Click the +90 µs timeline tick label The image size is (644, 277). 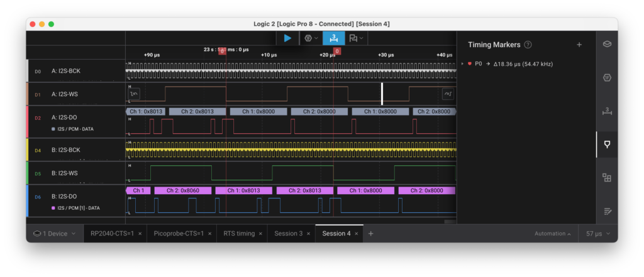pyautogui.click(x=152, y=55)
